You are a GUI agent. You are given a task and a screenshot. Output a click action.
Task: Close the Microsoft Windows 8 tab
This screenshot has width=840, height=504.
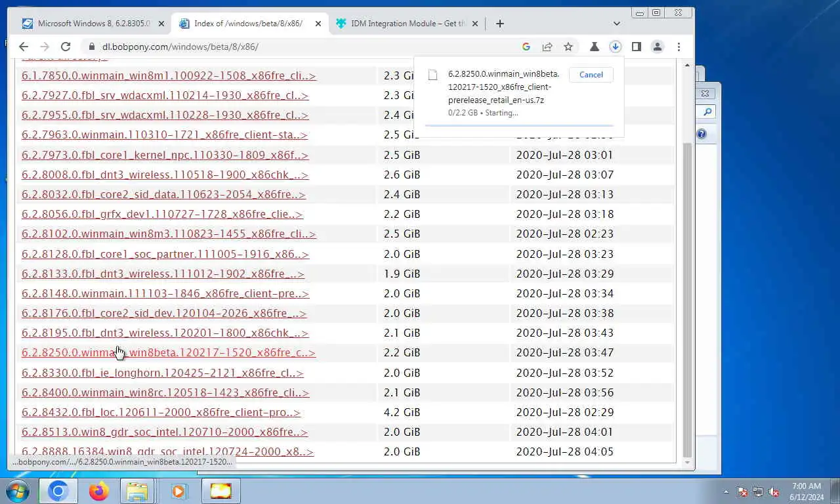161,24
